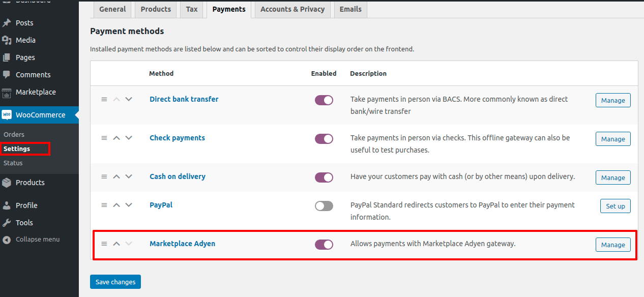Disable the Direct bank transfer toggle
The image size is (644, 297).
click(324, 100)
